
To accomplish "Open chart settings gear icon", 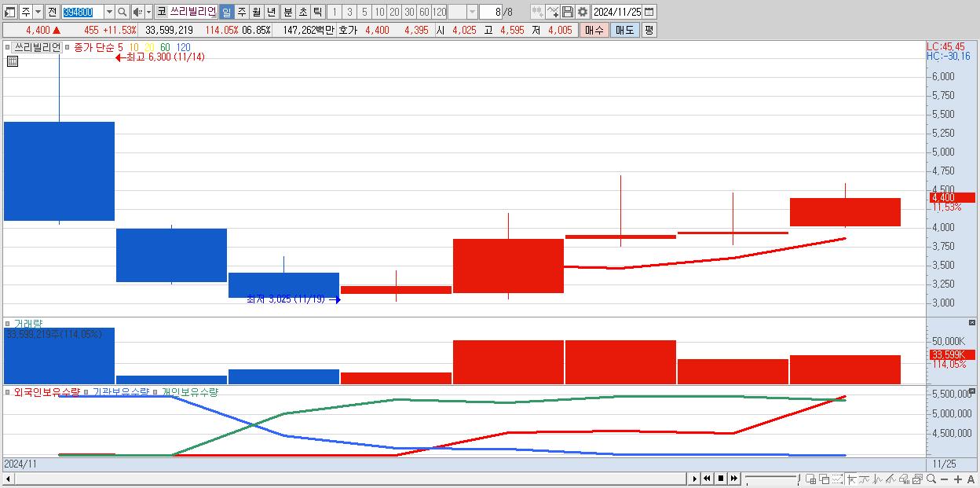I will point(583,12).
